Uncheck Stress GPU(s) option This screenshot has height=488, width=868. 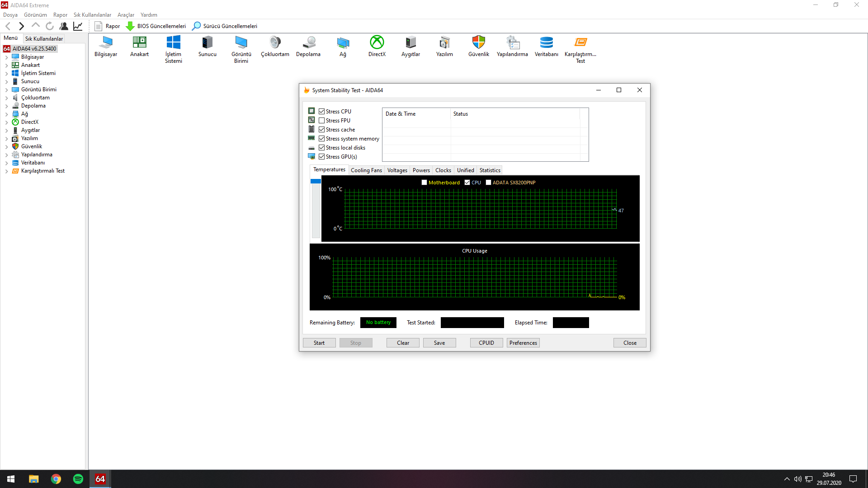click(322, 157)
